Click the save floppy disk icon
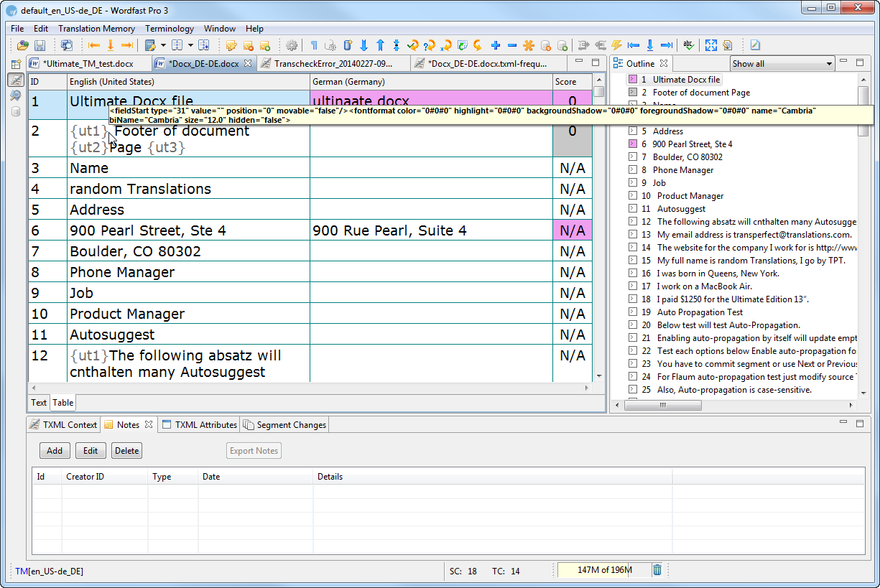 (40, 45)
